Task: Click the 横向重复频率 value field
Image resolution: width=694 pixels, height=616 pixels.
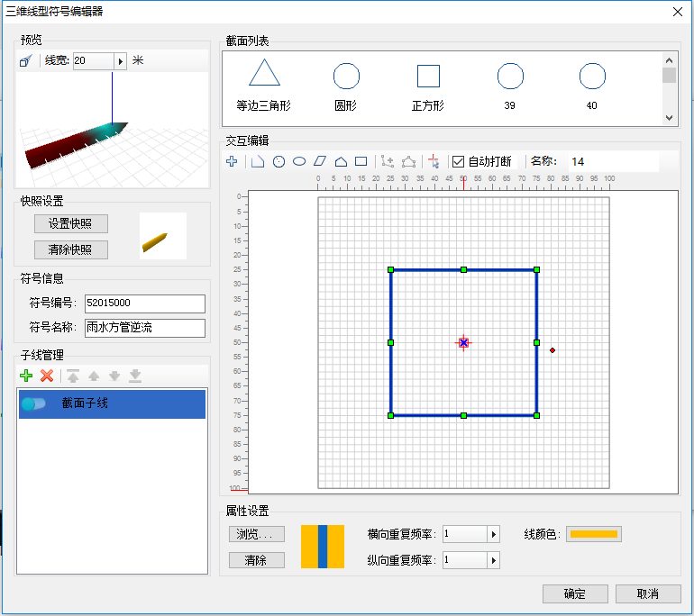Action: pos(465,534)
